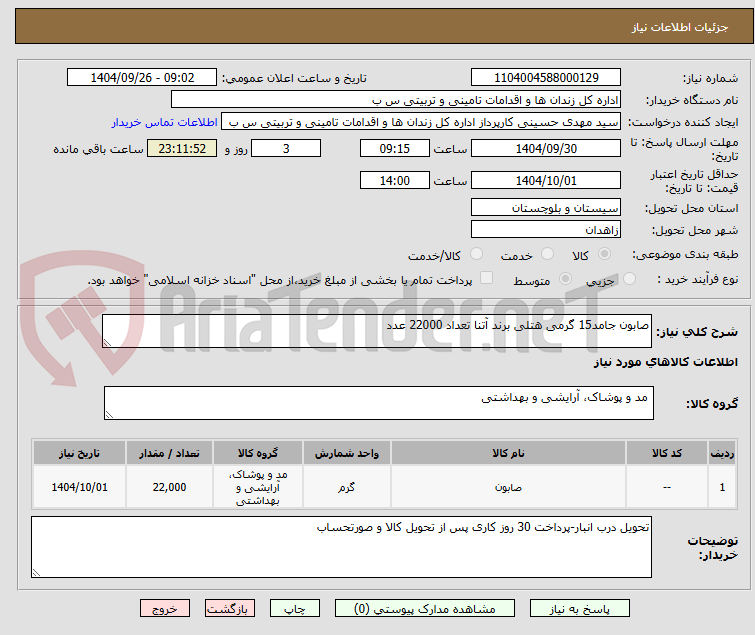Viewport: 755px width, 635px height.
Task: Click the شرح کلی نیاز text area
Action: tap(377, 331)
